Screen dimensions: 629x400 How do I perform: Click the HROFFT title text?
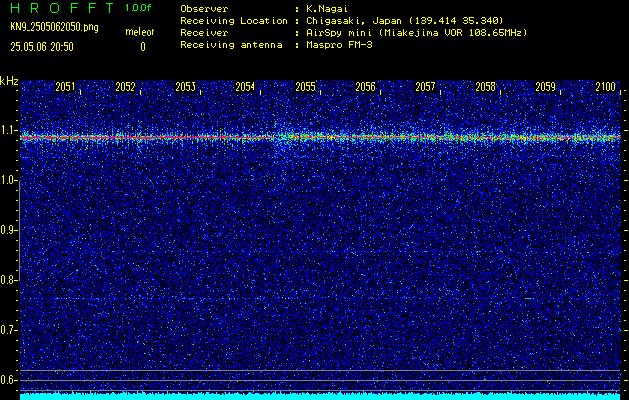point(62,8)
